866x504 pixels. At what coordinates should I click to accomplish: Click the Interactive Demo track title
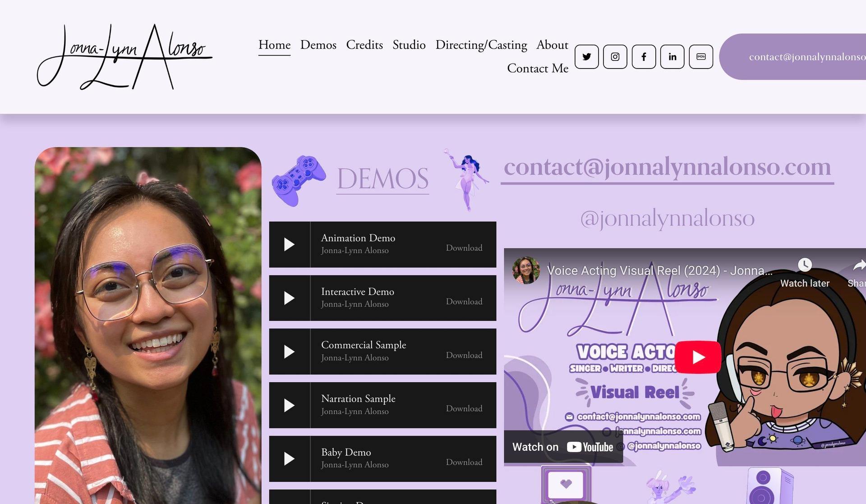(x=358, y=292)
